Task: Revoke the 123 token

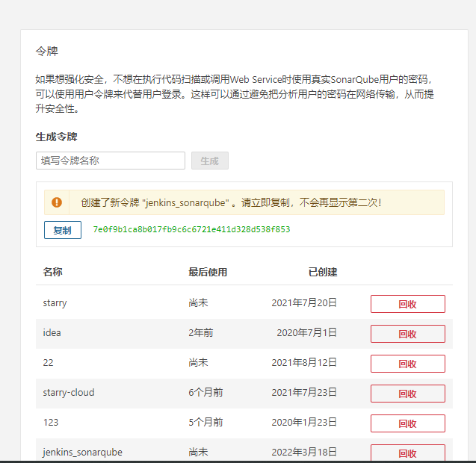Action: point(408,423)
